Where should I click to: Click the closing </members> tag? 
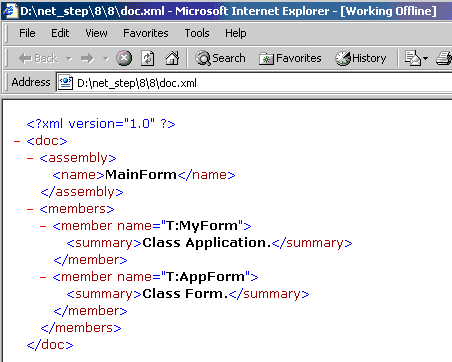tap(81, 328)
